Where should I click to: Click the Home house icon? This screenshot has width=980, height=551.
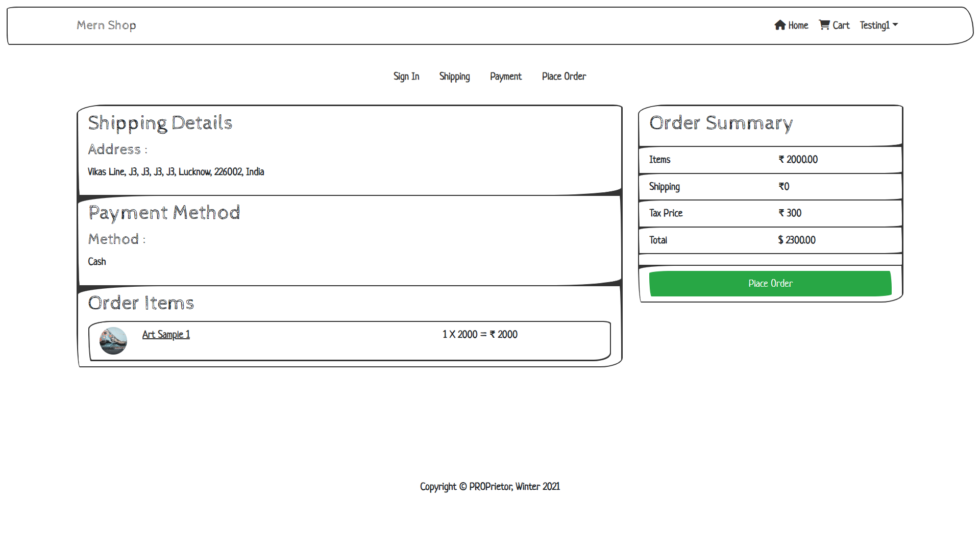[x=779, y=25]
